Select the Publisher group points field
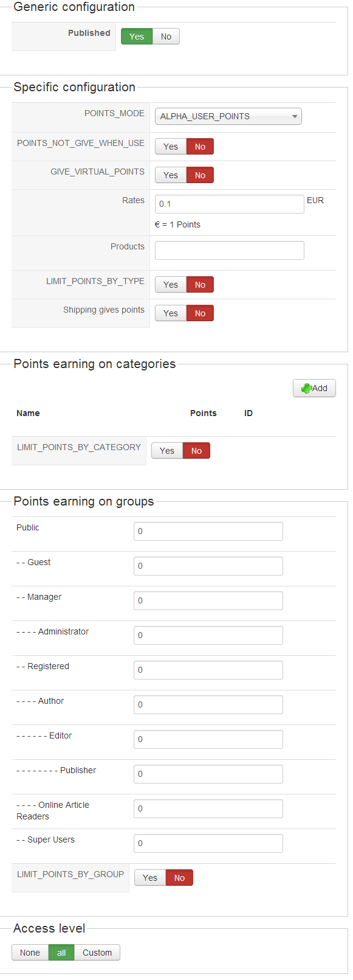This screenshot has height=980, width=353. (x=208, y=774)
